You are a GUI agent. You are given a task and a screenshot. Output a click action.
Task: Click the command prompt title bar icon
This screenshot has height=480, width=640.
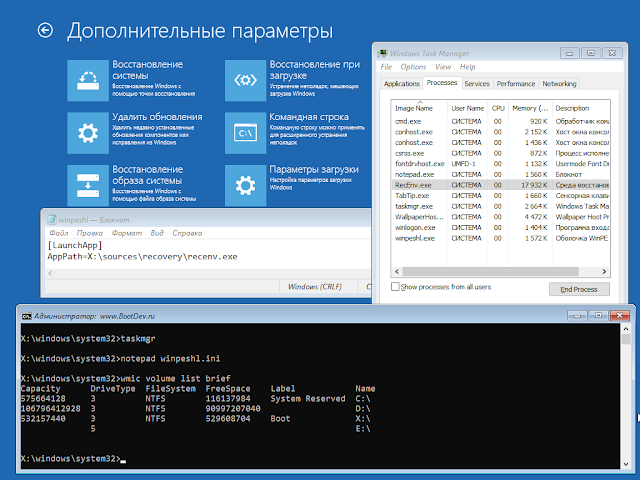tap(27, 316)
